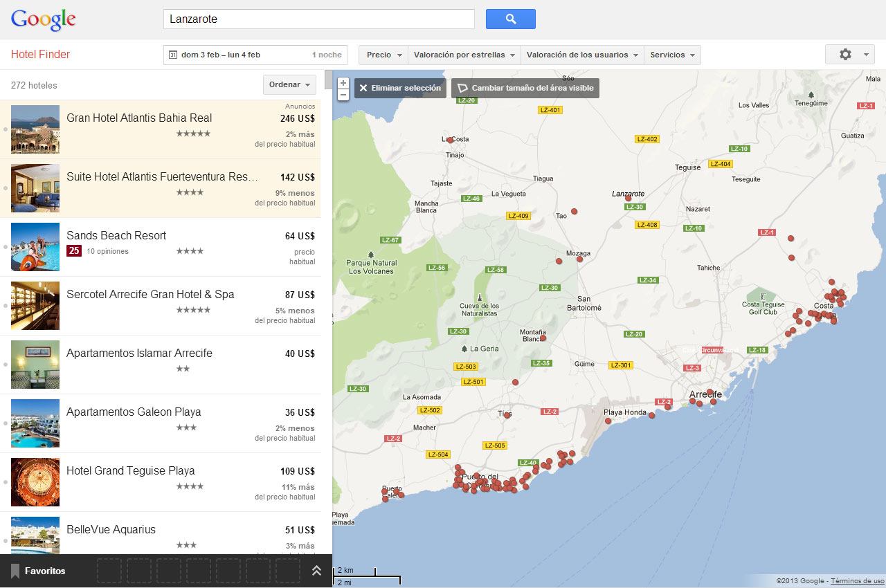Open the Servicios filter dropdown
Viewport: 886px width, 588px height.
coord(672,54)
